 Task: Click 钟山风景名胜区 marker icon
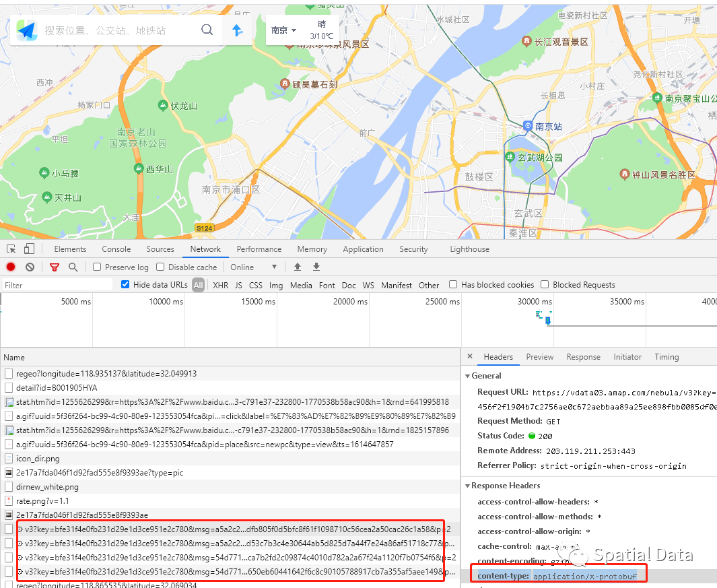tap(625, 174)
